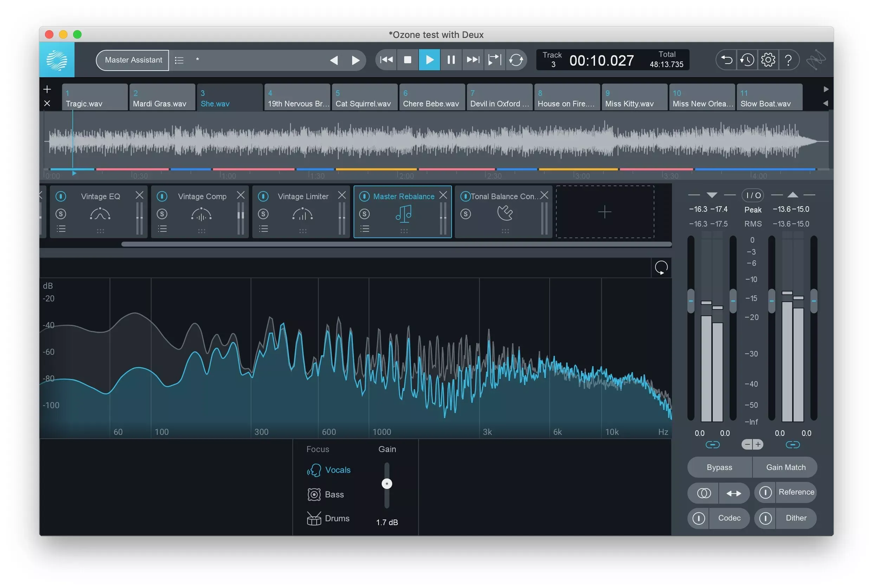873x588 pixels.
Task: Reset spectrum display circular arrow icon
Action: click(661, 268)
